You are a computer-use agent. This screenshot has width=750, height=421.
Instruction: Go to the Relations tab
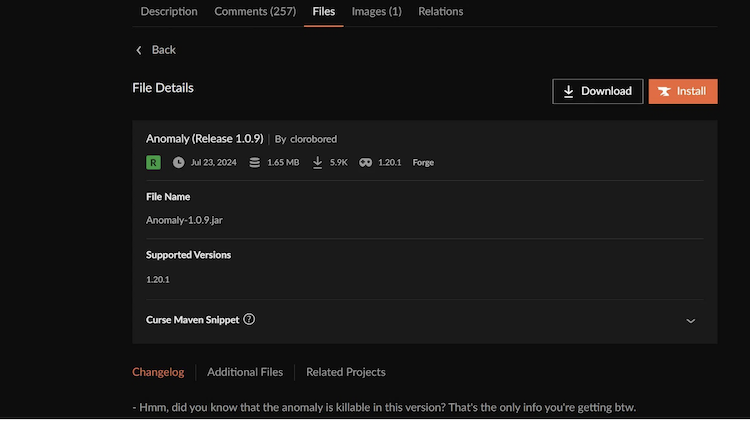[x=440, y=12]
